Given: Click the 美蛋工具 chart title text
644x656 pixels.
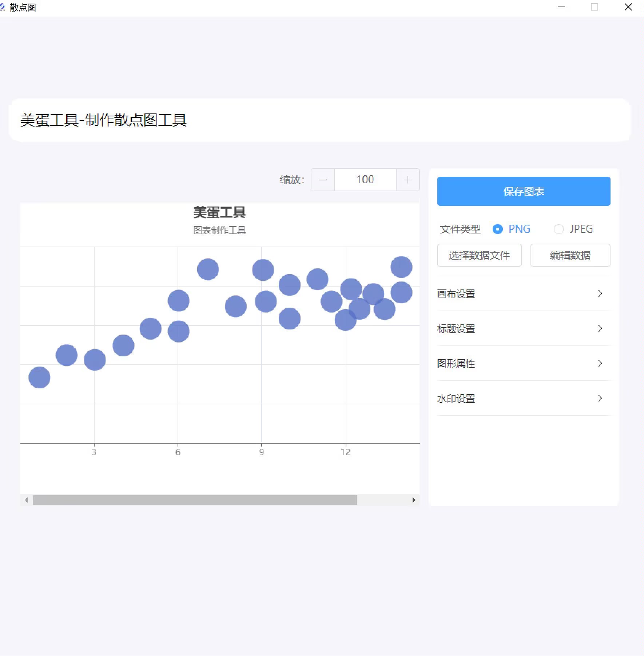Looking at the screenshot, I should pos(219,212).
